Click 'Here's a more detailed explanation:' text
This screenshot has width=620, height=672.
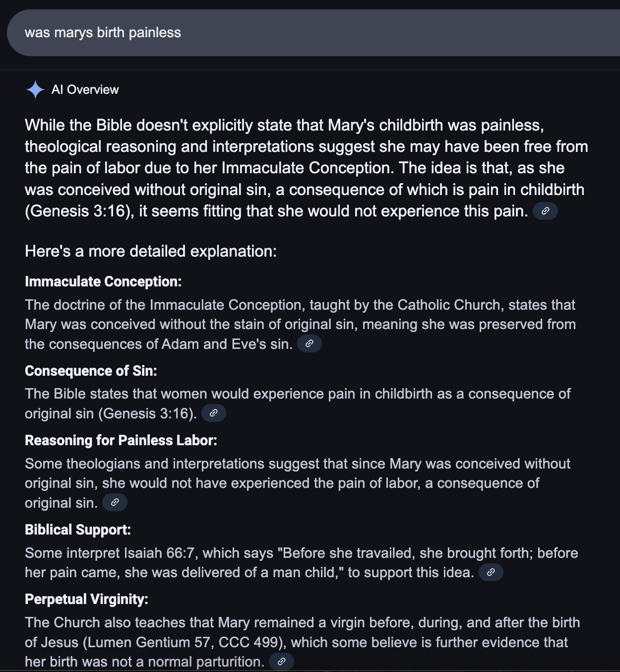151,251
